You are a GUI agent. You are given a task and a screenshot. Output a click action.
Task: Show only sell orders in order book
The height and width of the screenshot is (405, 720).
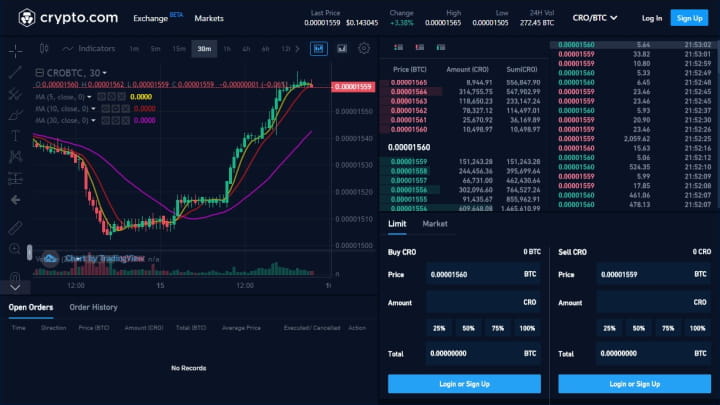pyautogui.click(x=420, y=47)
